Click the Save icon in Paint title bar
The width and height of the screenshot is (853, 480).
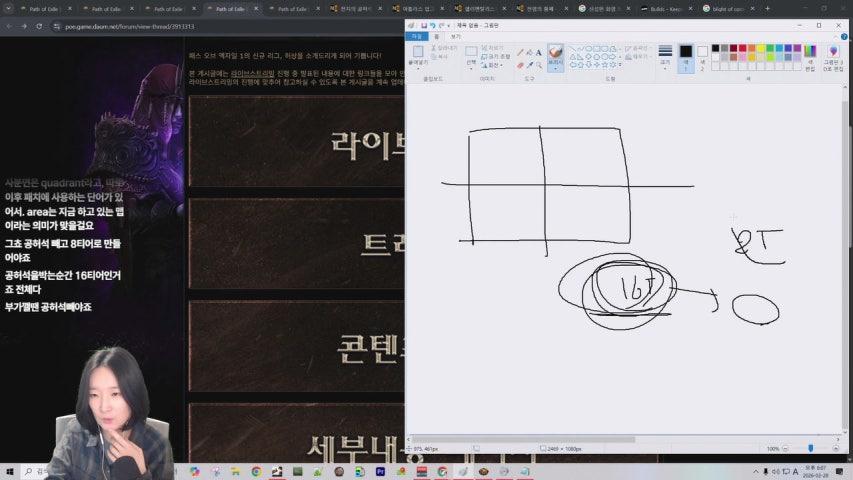[424, 24]
